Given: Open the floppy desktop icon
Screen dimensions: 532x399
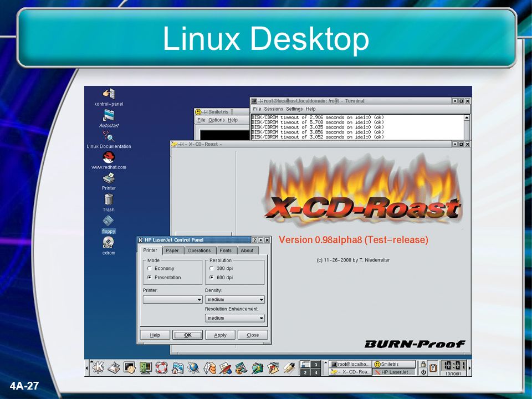Looking at the screenshot, I should (109, 224).
